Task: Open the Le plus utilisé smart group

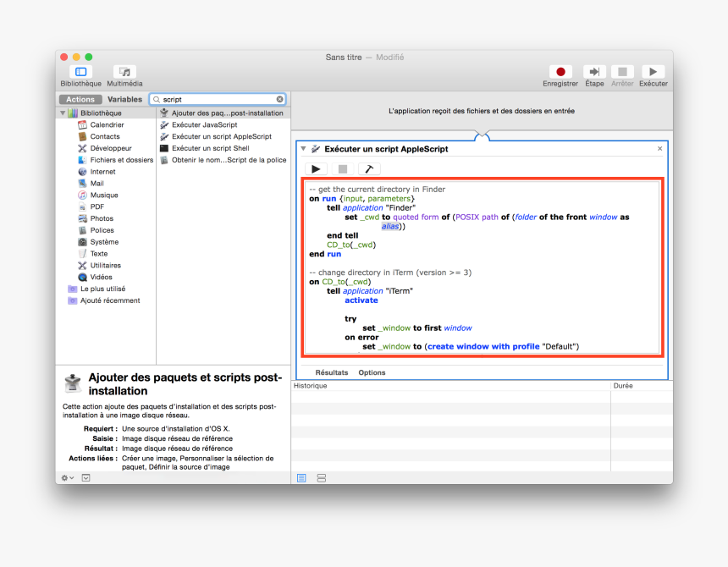Action: (102, 289)
